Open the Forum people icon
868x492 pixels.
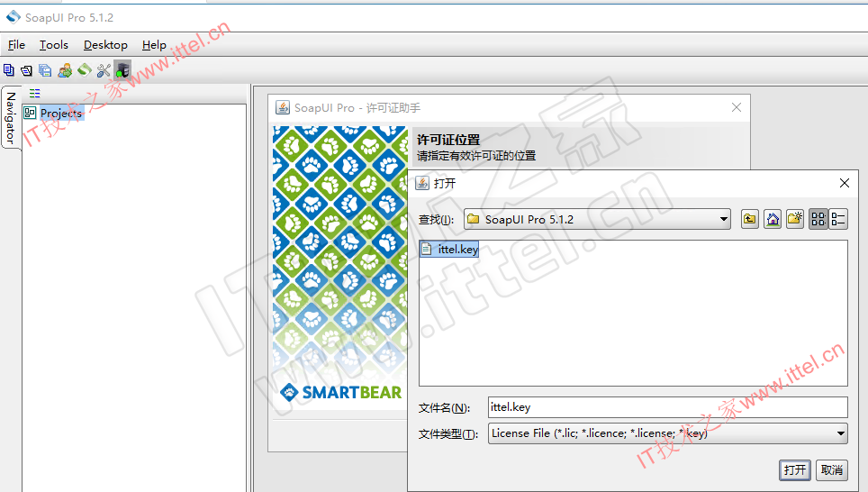click(65, 70)
